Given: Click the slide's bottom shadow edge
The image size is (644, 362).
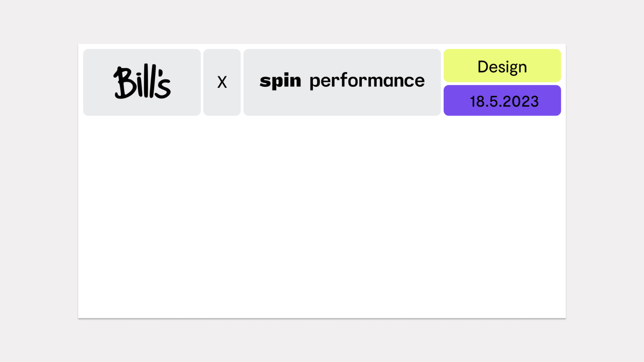Looking at the screenshot, I should (x=322, y=319).
